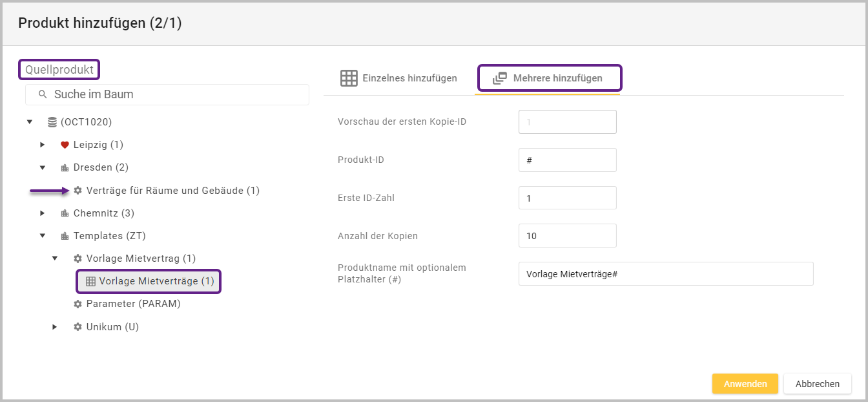Collapse the Templates (ZT) node
Viewport: 868px width, 402px height.
click(43, 236)
